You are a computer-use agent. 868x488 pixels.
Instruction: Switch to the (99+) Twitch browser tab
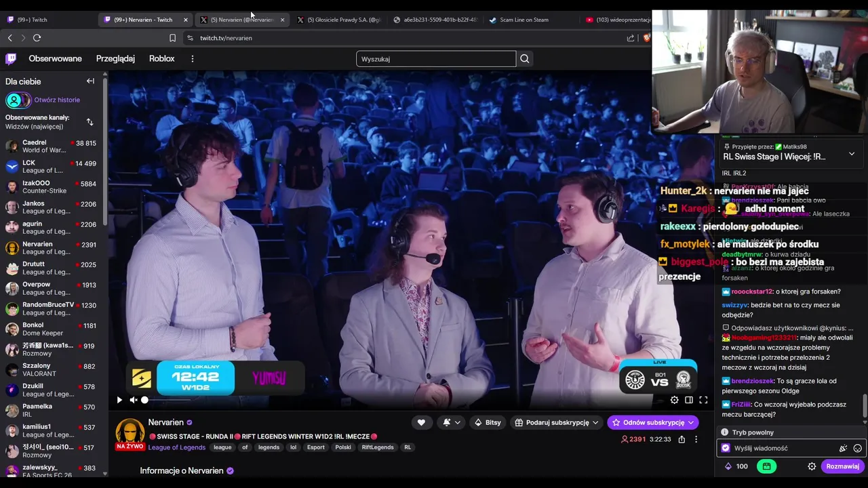[47, 20]
